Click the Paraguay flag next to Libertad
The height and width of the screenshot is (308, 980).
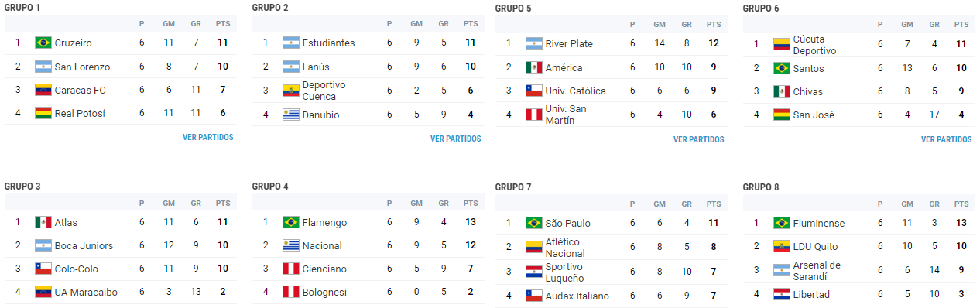click(782, 295)
